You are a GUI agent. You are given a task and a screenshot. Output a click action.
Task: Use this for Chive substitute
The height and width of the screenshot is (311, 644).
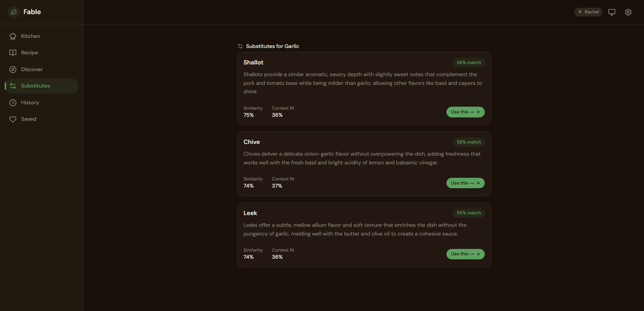tap(465, 183)
